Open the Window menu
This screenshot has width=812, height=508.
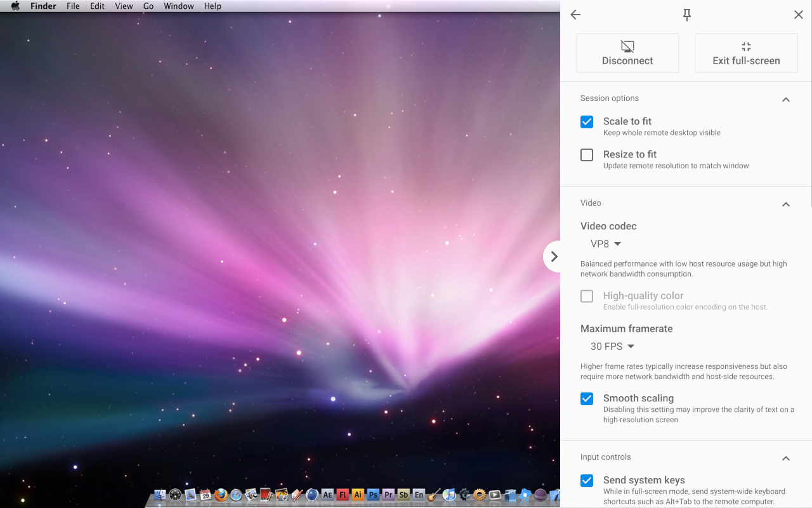coord(178,6)
